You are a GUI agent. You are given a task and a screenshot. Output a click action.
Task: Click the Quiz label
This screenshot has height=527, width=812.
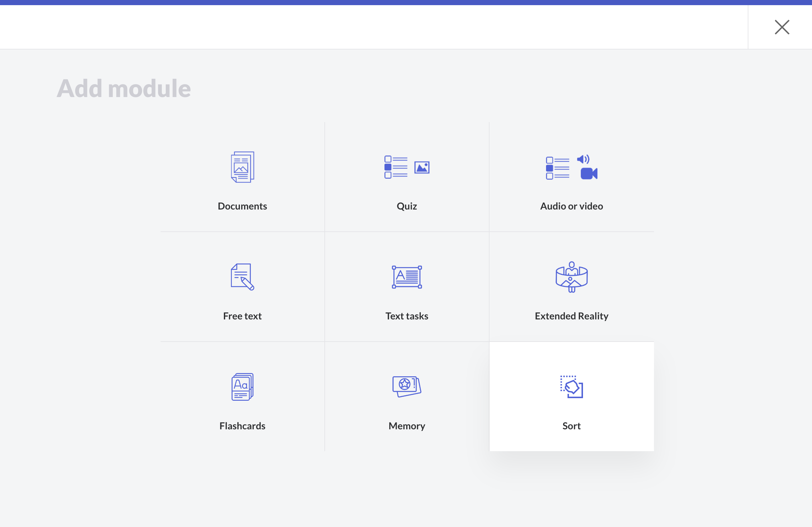[x=407, y=206]
